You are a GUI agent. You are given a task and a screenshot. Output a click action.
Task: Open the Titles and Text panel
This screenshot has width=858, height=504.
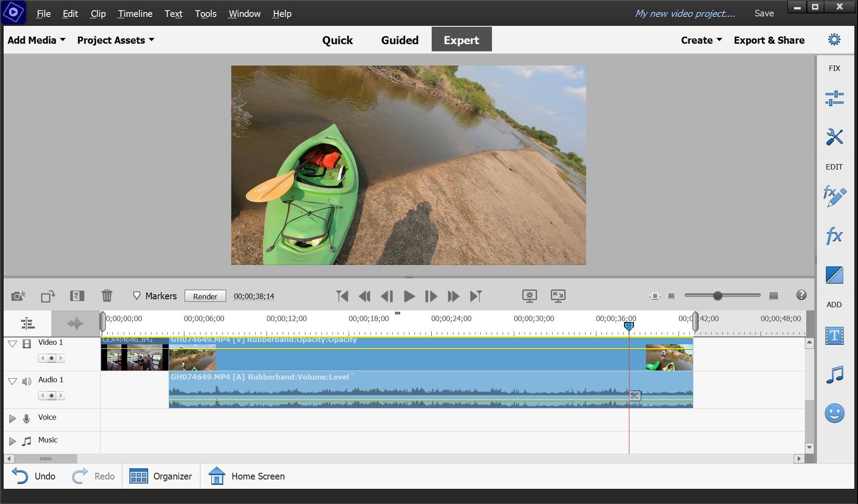point(834,336)
